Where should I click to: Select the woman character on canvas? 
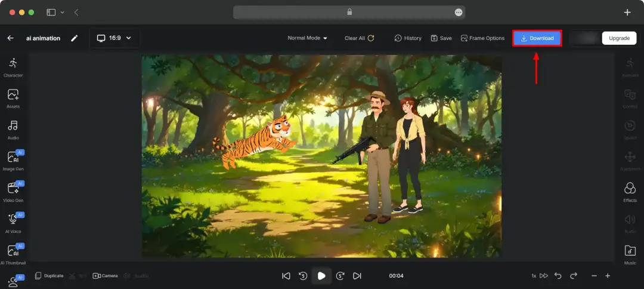click(x=408, y=155)
